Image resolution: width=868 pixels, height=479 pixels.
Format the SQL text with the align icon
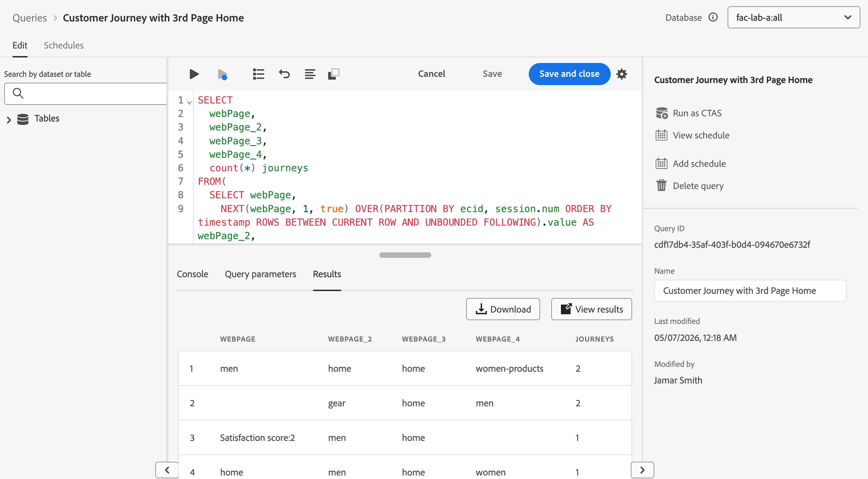point(310,74)
